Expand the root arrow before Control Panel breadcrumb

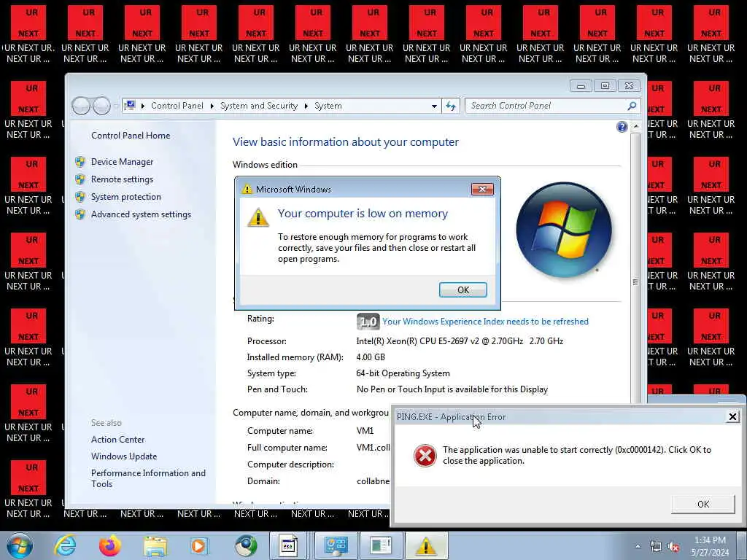pyautogui.click(x=143, y=106)
